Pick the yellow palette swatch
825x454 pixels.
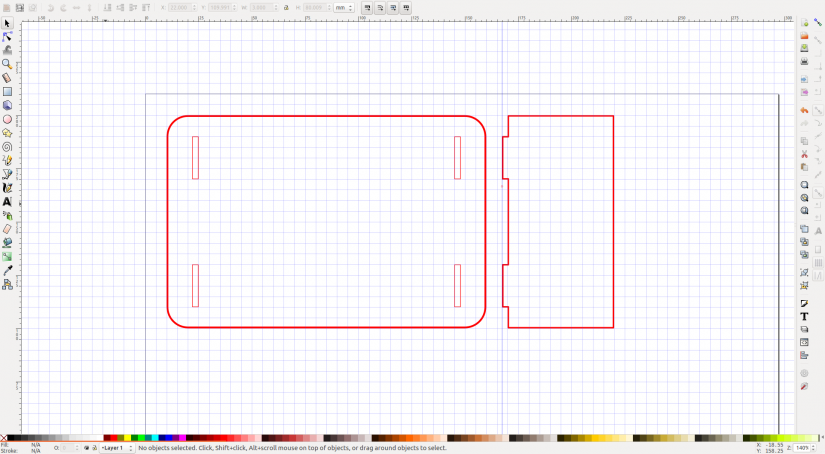[x=127, y=438]
